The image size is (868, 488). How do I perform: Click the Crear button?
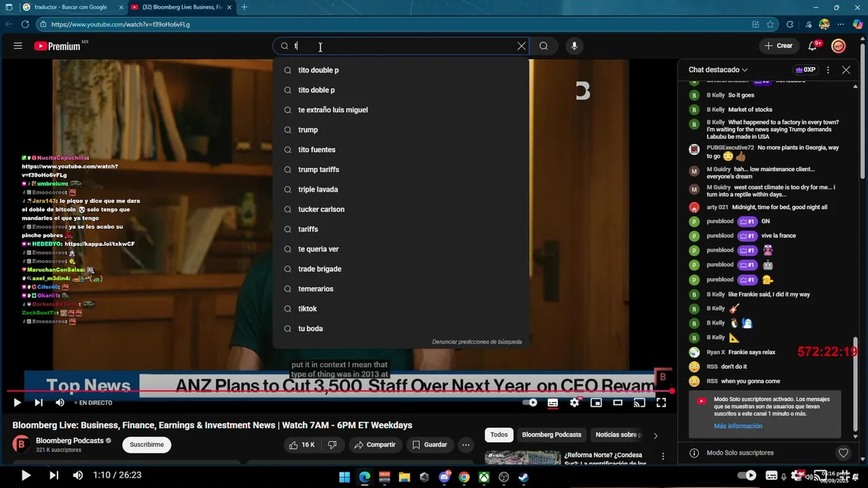pyautogui.click(x=778, y=46)
